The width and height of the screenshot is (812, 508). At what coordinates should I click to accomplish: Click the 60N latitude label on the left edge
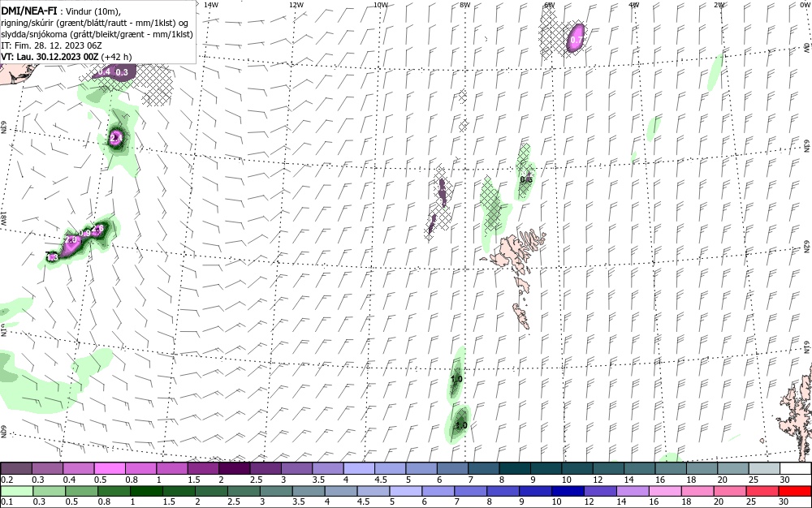point(3,432)
